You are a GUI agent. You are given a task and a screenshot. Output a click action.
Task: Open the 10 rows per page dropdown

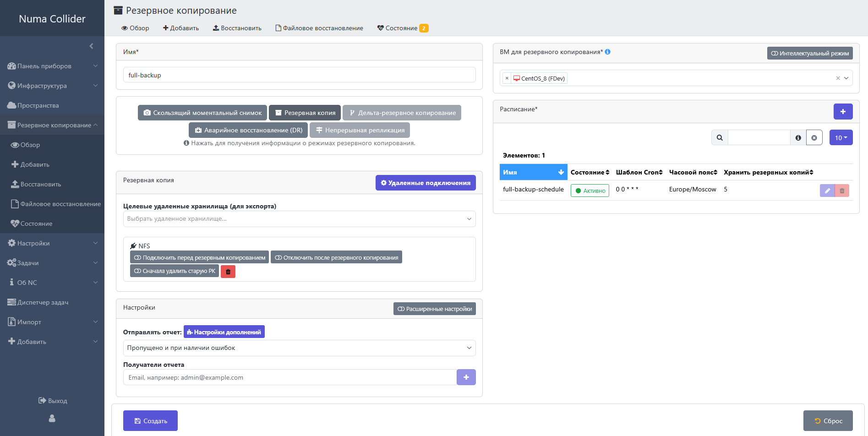point(841,137)
